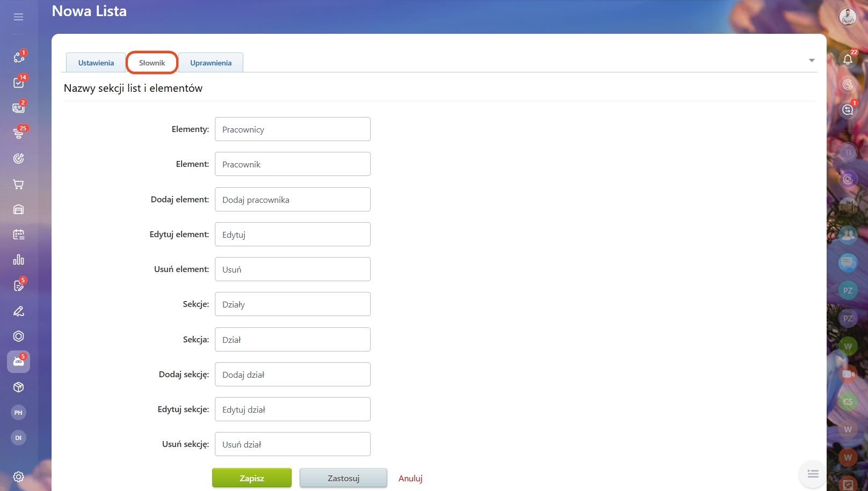
Task: Focus the Edytuj element input field
Action: pos(293,234)
